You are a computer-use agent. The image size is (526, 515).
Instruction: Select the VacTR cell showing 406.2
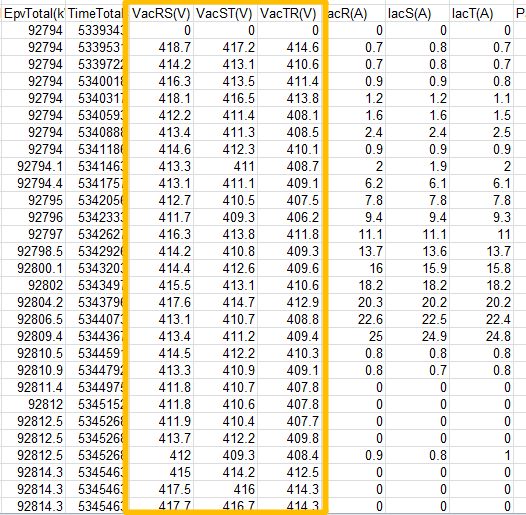(290, 217)
